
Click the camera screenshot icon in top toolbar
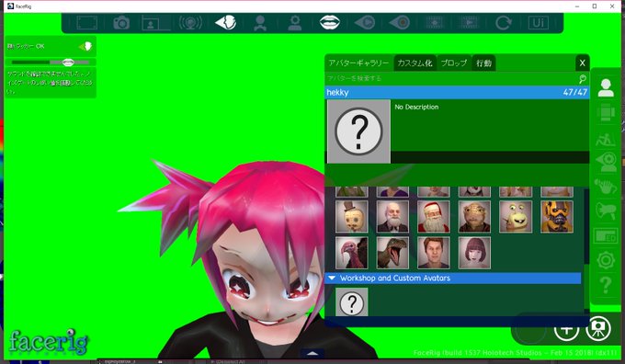[121, 23]
